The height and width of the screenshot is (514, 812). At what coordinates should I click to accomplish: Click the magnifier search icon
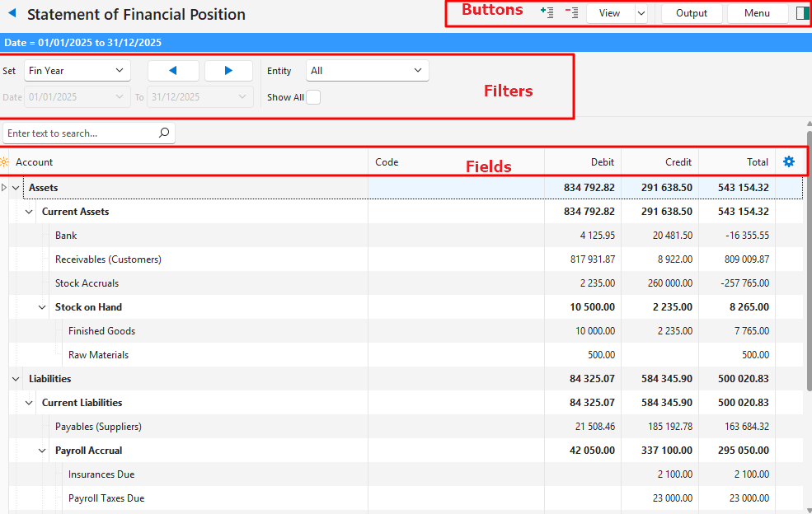(163, 133)
